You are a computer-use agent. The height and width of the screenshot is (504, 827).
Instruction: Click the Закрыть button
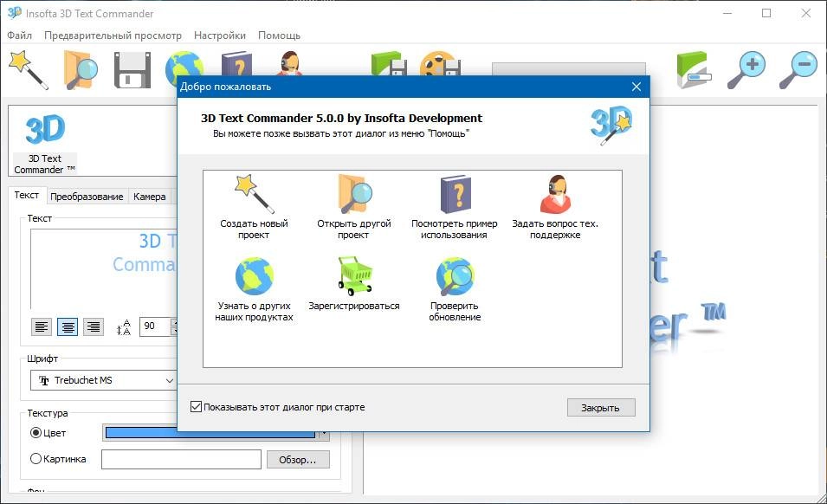[x=601, y=408]
